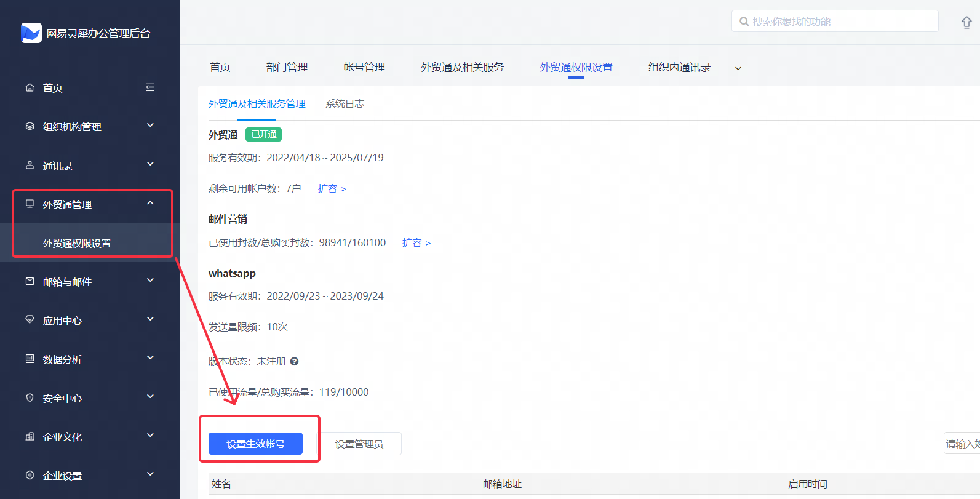The width and height of the screenshot is (980, 499).
Task: Switch to the 组织内通讯录 tab
Action: pyautogui.click(x=680, y=67)
